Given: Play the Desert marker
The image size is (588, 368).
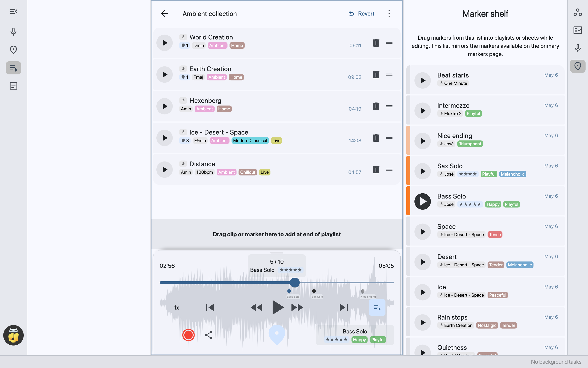Looking at the screenshot, I should click(x=423, y=262).
